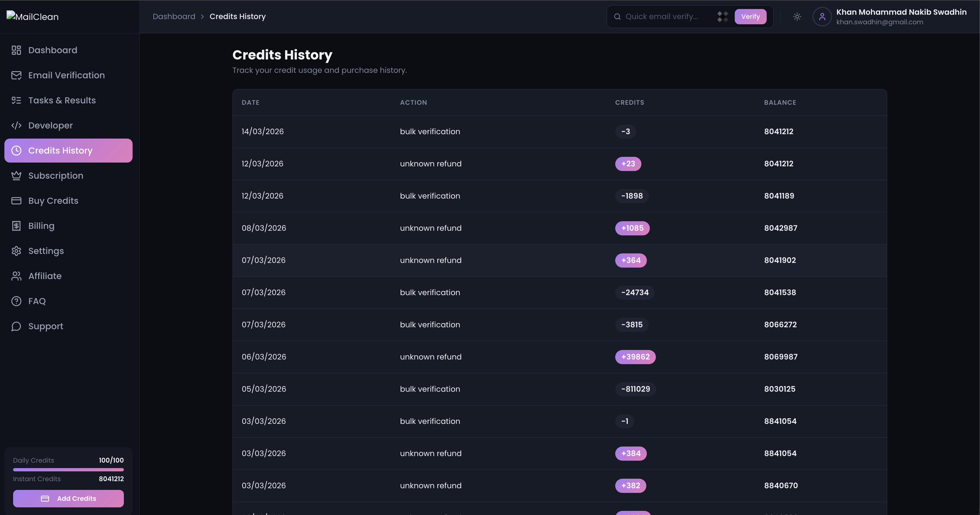Click the +39862 refund credits badge
Viewport: 980px width, 515px height.
point(635,357)
